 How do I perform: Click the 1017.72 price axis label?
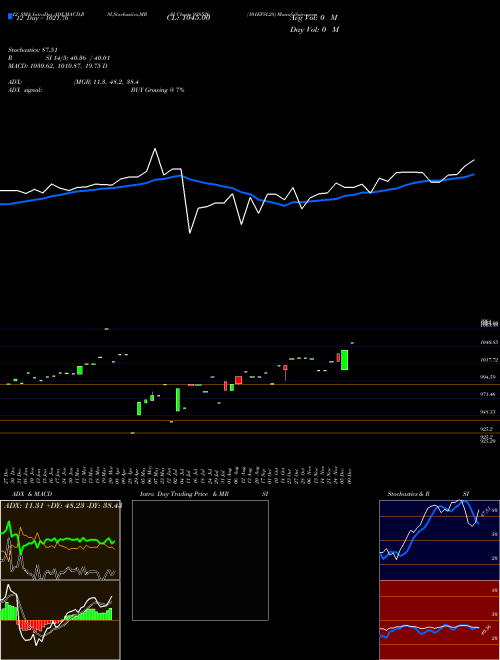[489, 360]
